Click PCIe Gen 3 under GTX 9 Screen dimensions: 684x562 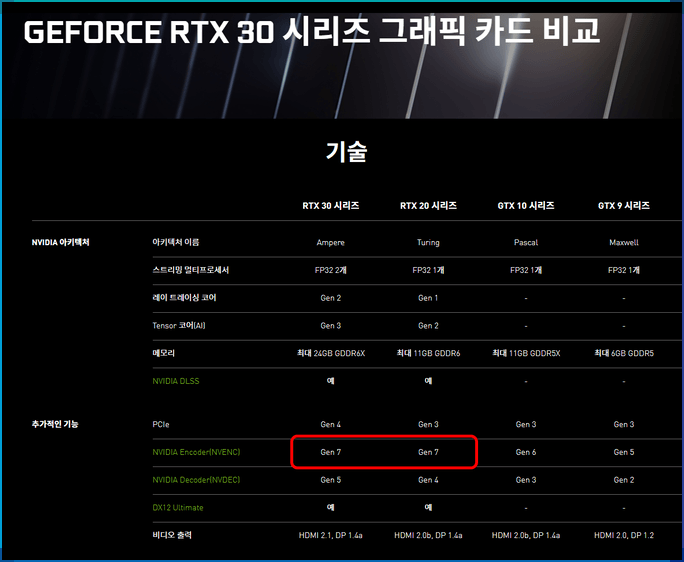pyautogui.click(x=624, y=424)
